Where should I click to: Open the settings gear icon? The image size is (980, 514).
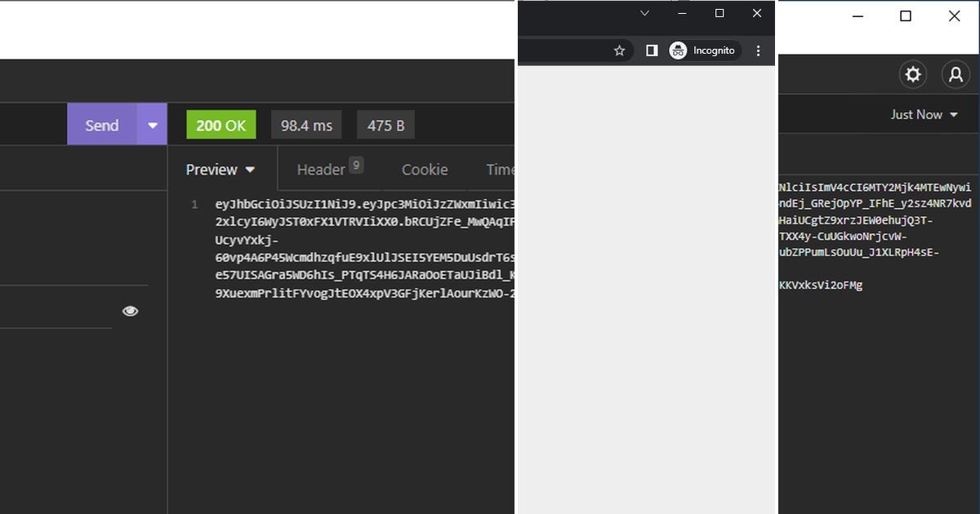coord(913,74)
